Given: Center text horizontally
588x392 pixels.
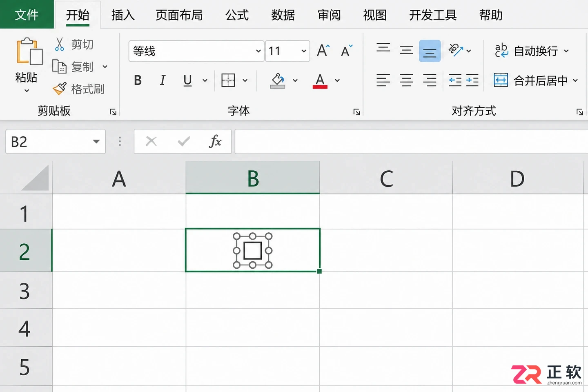Looking at the screenshot, I should pyautogui.click(x=406, y=80).
